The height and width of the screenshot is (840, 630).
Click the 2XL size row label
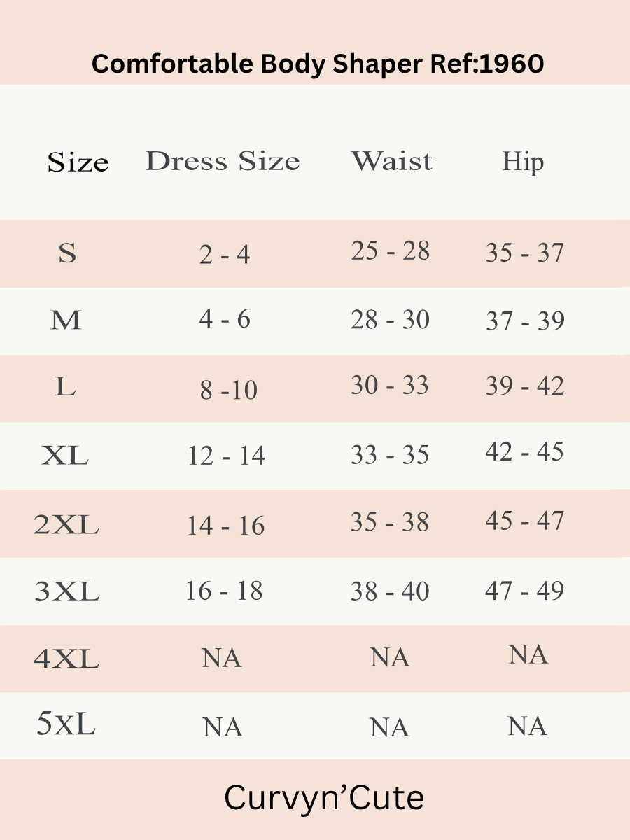66,524
